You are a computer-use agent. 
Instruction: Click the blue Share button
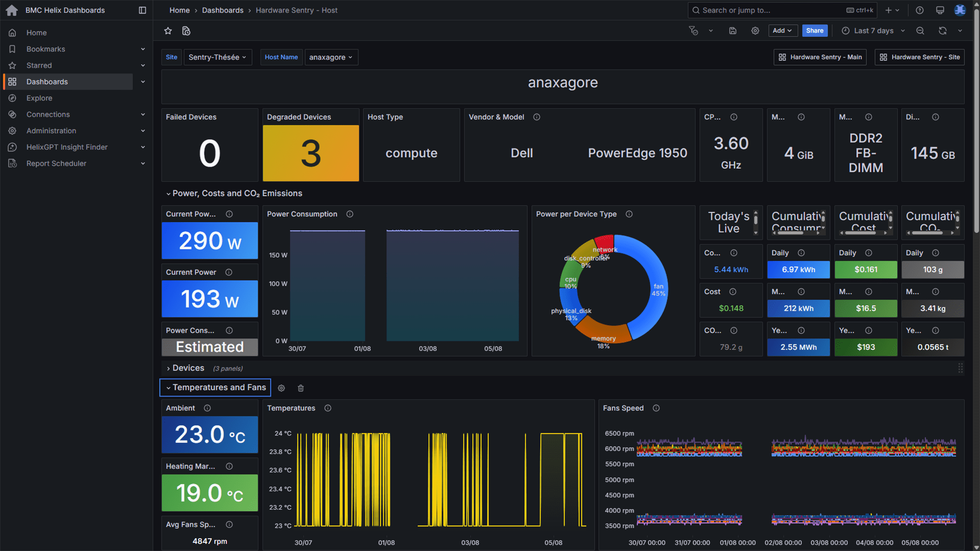click(x=814, y=31)
